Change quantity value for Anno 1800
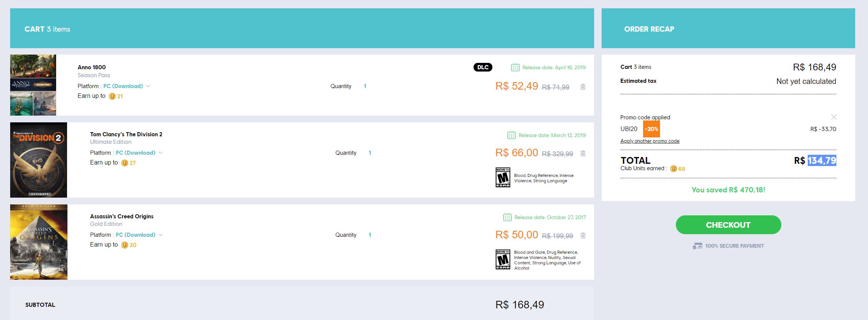Screen dimensions: 868x320 (x=365, y=86)
